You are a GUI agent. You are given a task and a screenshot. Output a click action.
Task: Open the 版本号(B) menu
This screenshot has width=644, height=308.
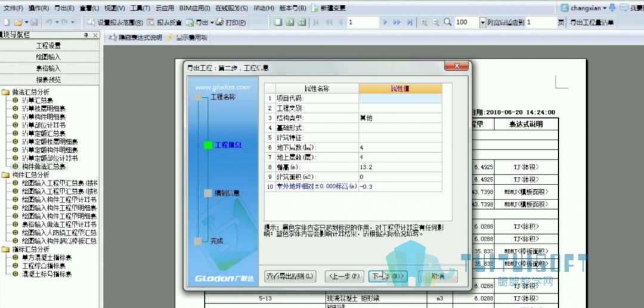tap(293, 8)
